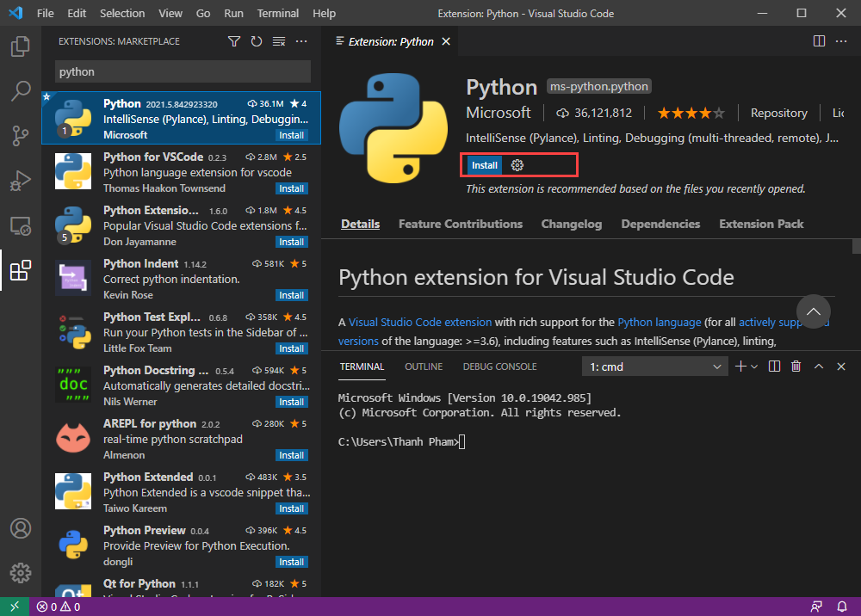Open editor more actions ellipsis
The image size is (861, 616).
click(x=841, y=41)
